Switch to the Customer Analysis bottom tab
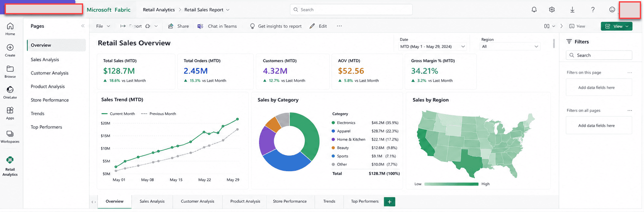The width and height of the screenshot is (644, 212). (197, 201)
